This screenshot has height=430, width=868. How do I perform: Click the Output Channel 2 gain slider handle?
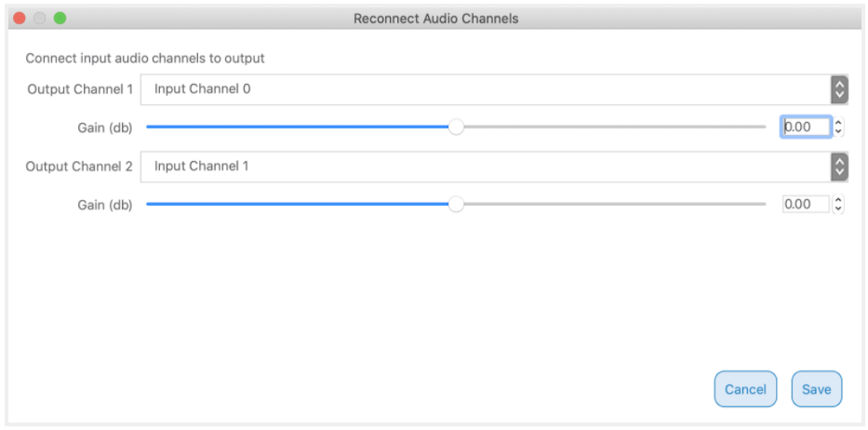456,205
